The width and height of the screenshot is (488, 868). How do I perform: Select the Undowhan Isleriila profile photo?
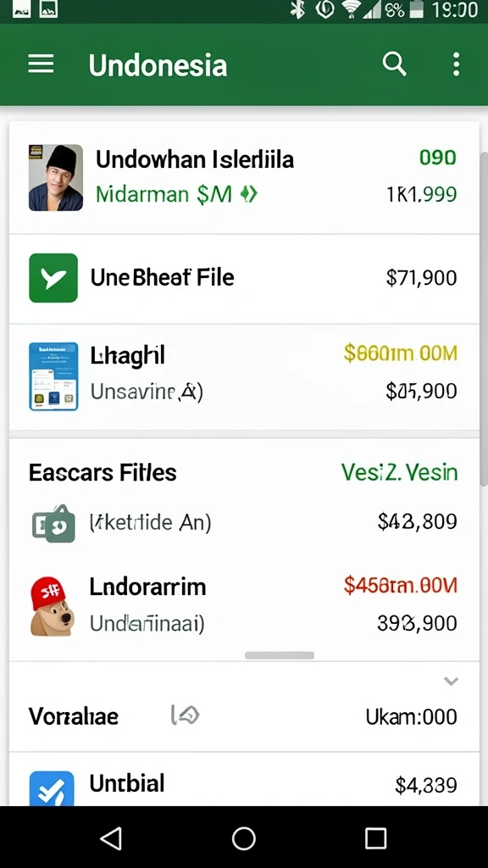(x=56, y=178)
